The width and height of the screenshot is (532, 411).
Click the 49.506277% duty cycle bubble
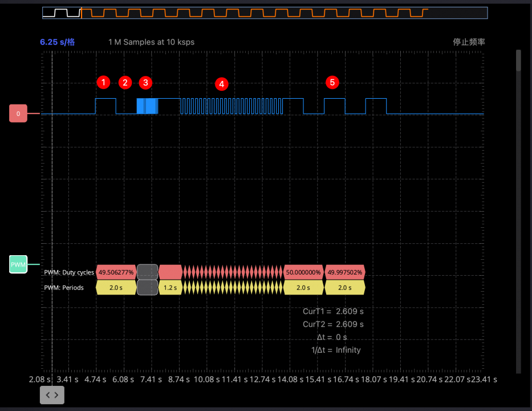tap(115, 272)
